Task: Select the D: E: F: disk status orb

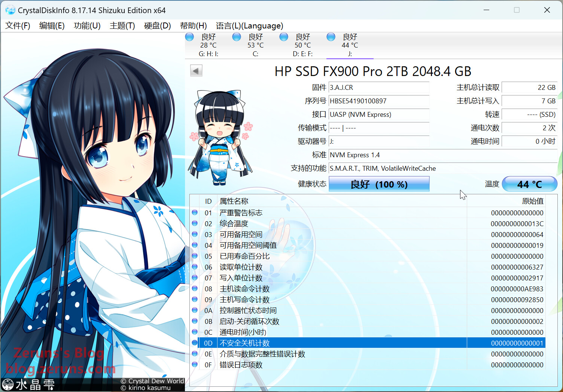Action: click(284, 37)
